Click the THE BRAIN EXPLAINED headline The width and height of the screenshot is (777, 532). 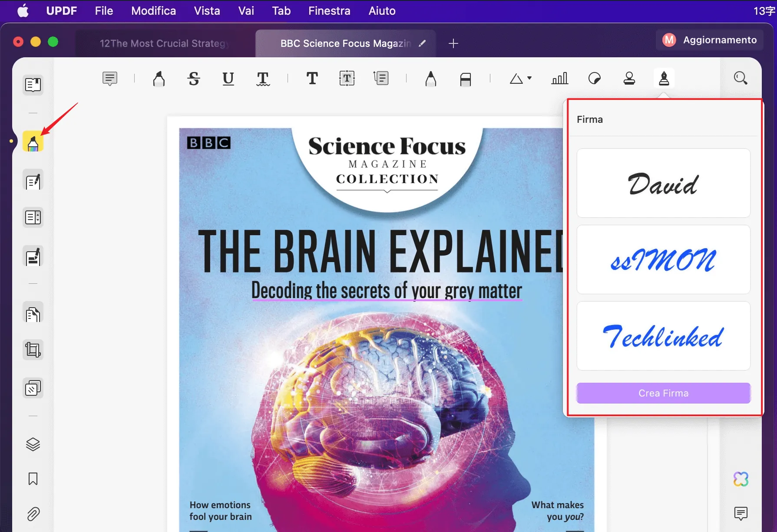point(381,251)
